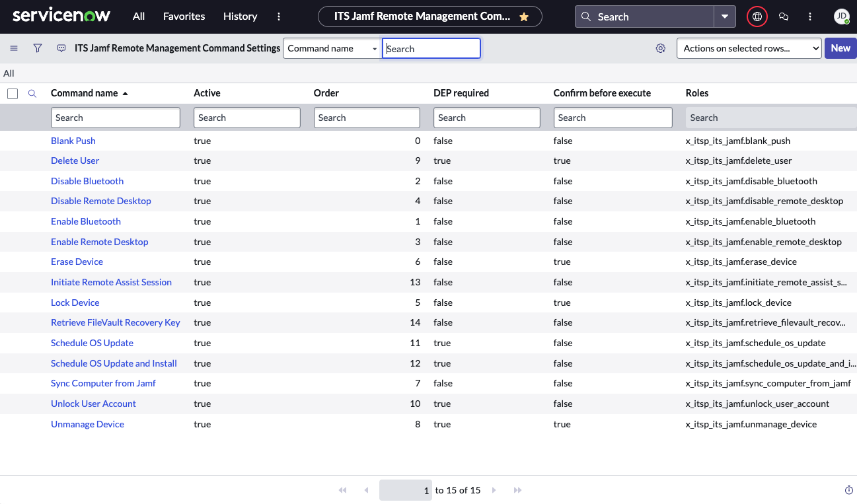
Task: Open the sidebar discussions chat icon
Action: click(x=784, y=17)
